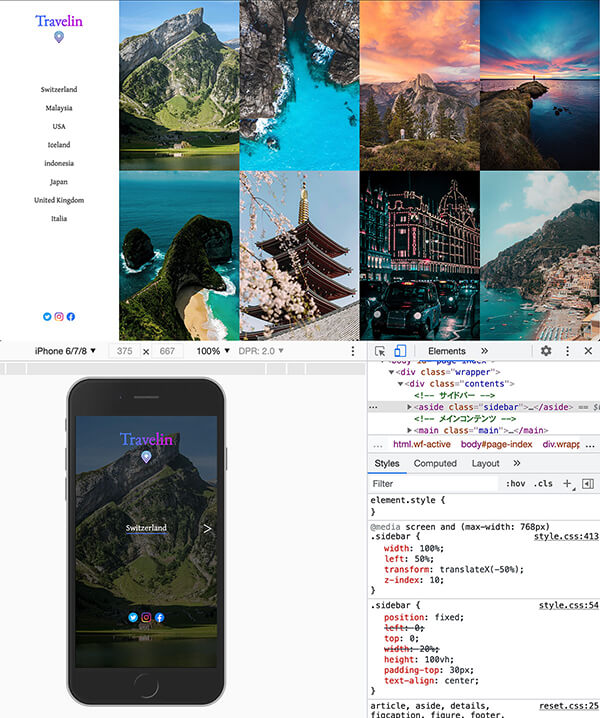Open the United Kingdom link in sidebar
Viewport: 600px width, 718px height.
[59, 200]
